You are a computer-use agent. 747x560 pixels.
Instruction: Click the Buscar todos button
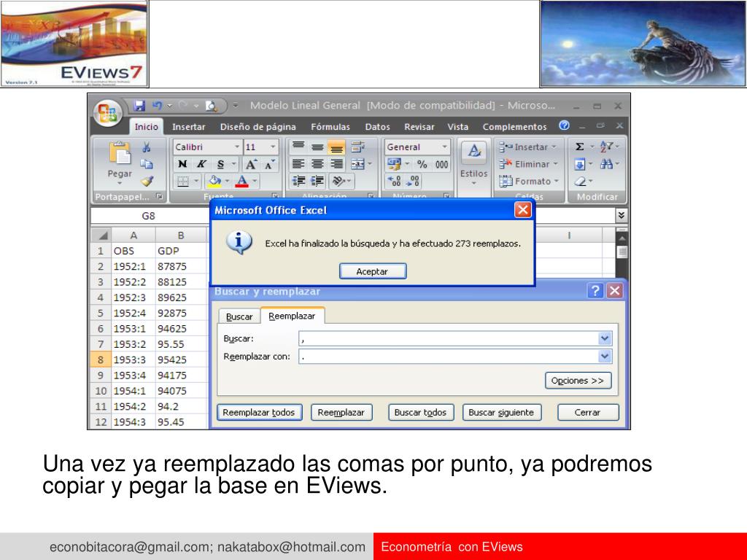tap(421, 413)
